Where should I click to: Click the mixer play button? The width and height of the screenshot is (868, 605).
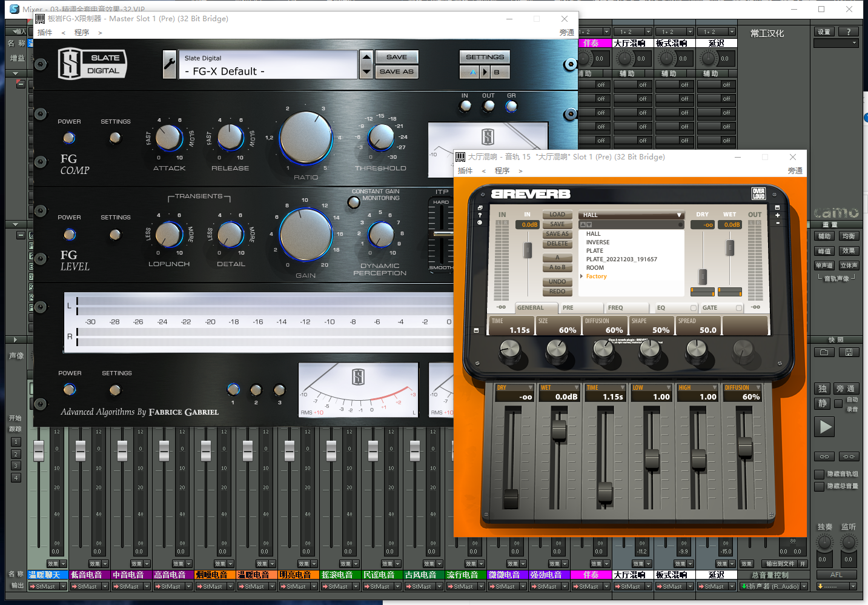[825, 427]
